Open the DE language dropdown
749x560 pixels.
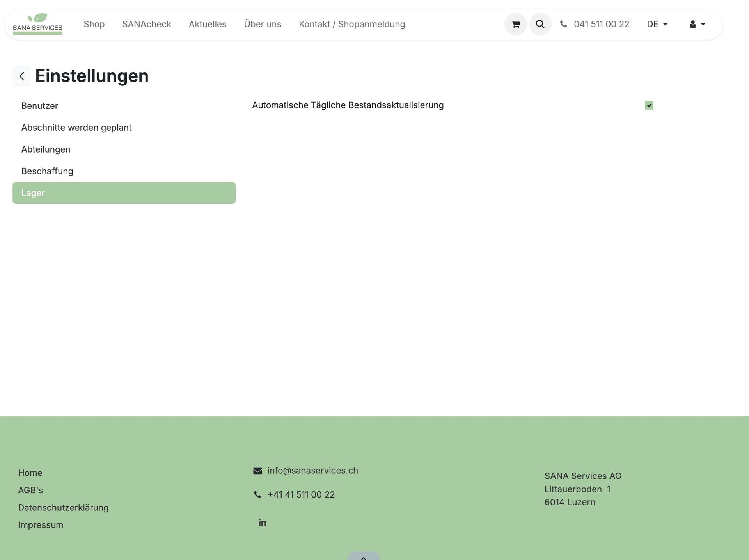(657, 24)
